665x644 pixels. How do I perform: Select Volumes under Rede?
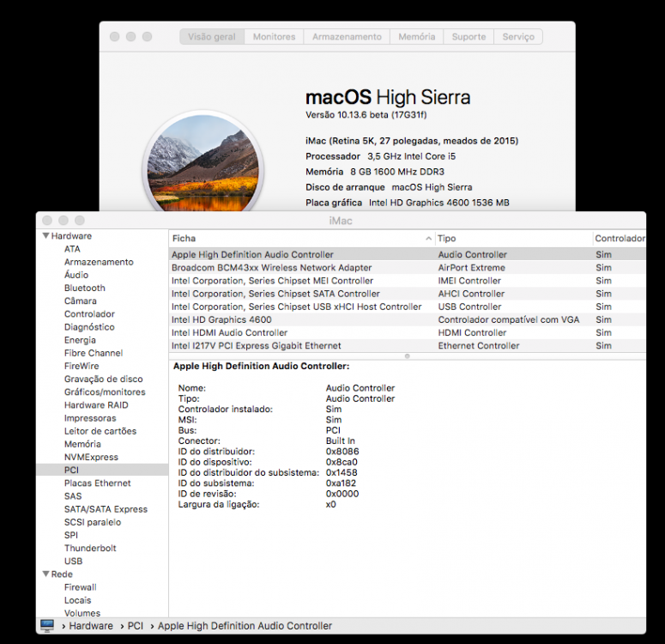(x=82, y=613)
